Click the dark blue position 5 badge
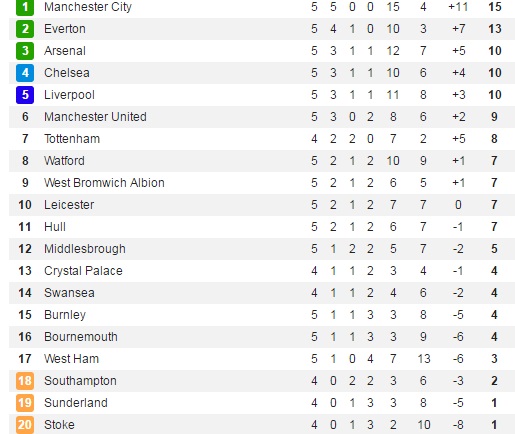The image size is (515, 434). 25,95
